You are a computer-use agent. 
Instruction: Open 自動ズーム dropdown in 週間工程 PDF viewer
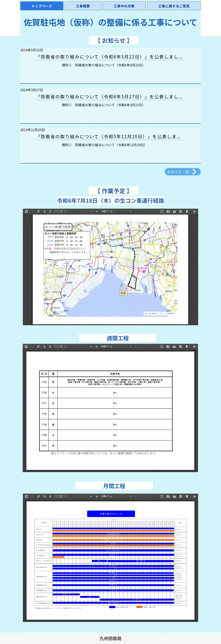click(x=116, y=347)
